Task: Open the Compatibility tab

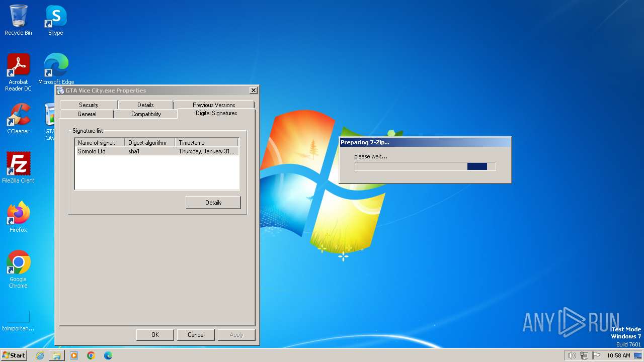Action: pos(146,114)
